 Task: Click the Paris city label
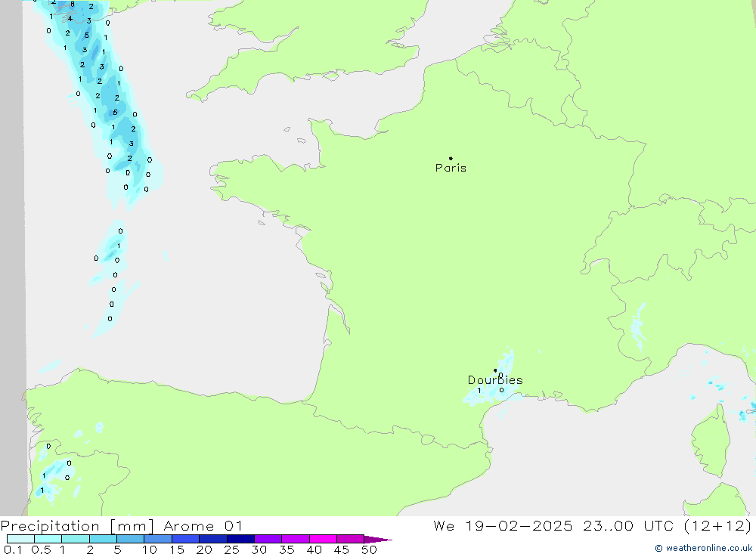pos(451,168)
